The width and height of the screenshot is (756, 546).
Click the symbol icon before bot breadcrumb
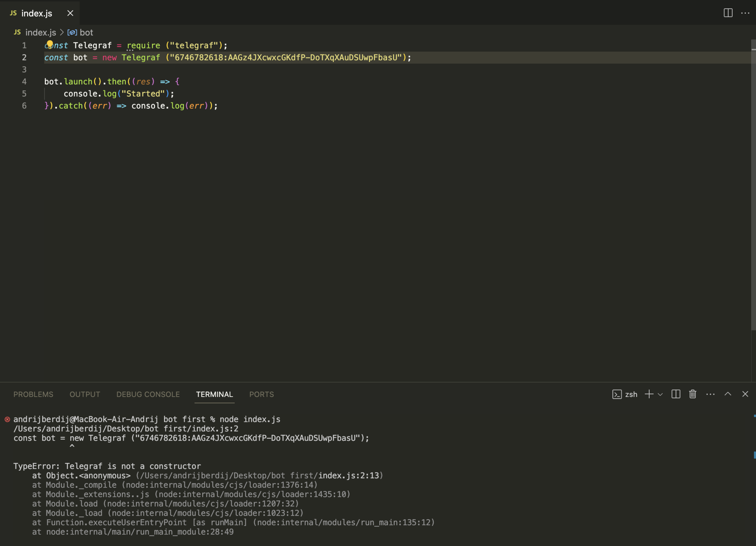(x=72, y=32)
